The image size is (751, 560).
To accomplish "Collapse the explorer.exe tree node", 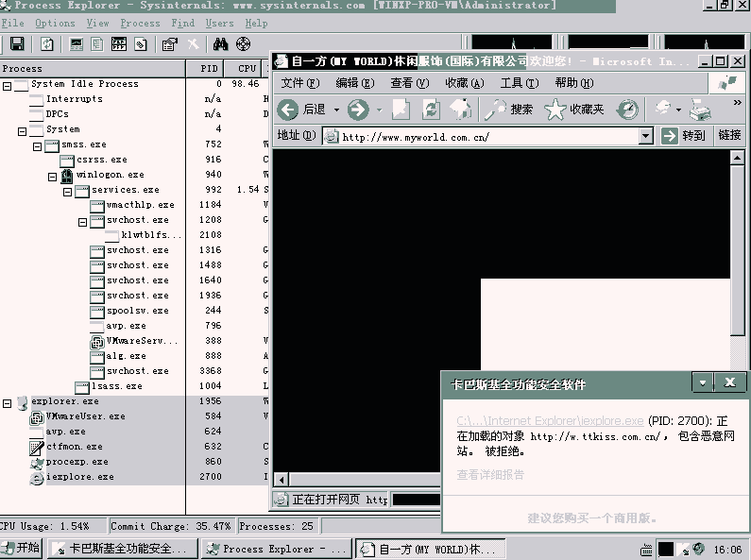I will (x=8, y=403).
